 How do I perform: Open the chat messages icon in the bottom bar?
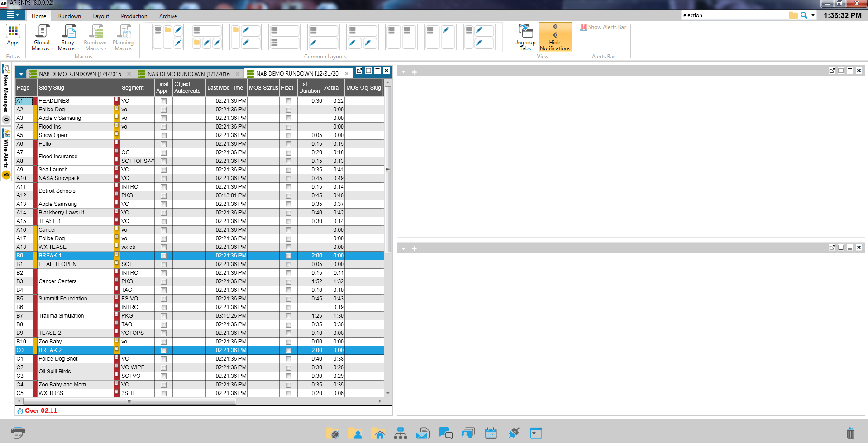[446, 433]
